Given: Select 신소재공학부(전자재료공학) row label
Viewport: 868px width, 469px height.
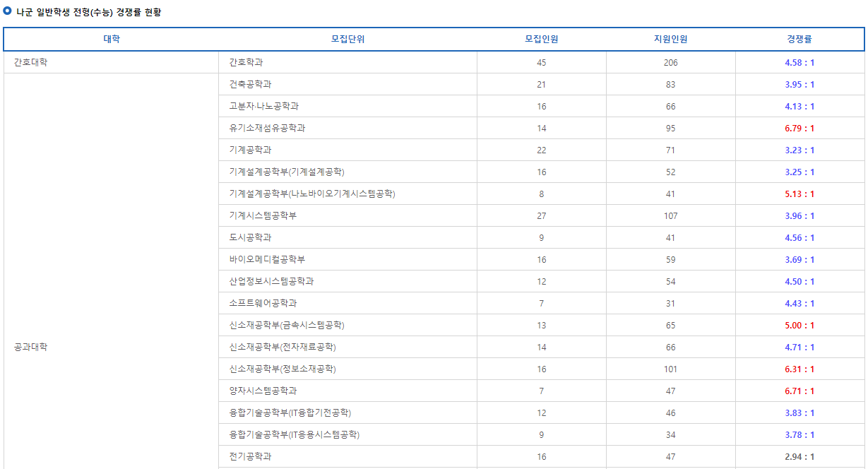Looking at the screenshot, I should [x=283, y=347].
